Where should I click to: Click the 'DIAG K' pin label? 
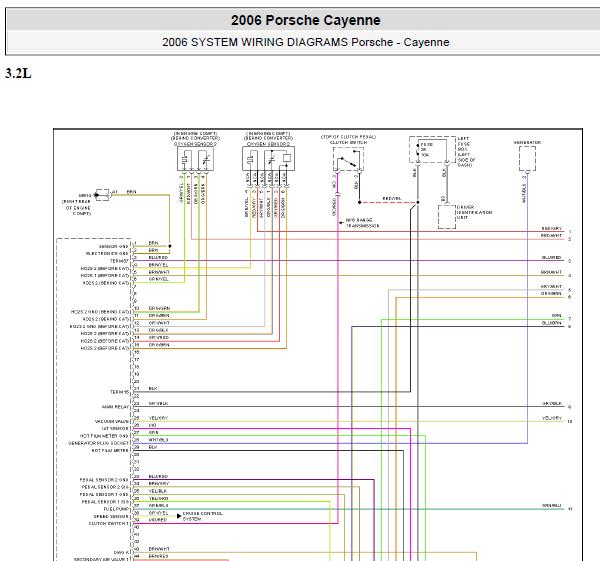[121, 553]
